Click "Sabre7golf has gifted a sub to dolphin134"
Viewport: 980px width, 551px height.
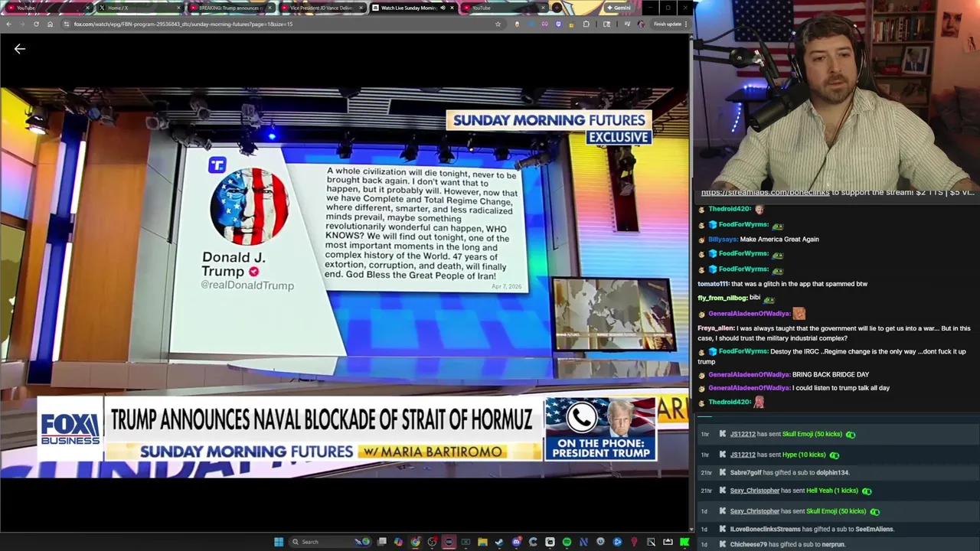click(x=790, y=473)
